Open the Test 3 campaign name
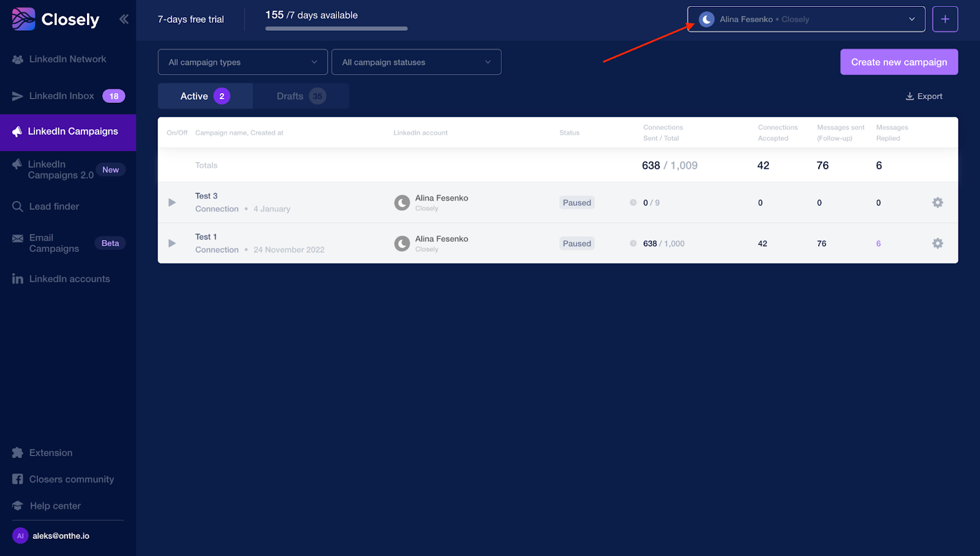Image resolution: width=980 pixels, height=556 pixels. 206,196
